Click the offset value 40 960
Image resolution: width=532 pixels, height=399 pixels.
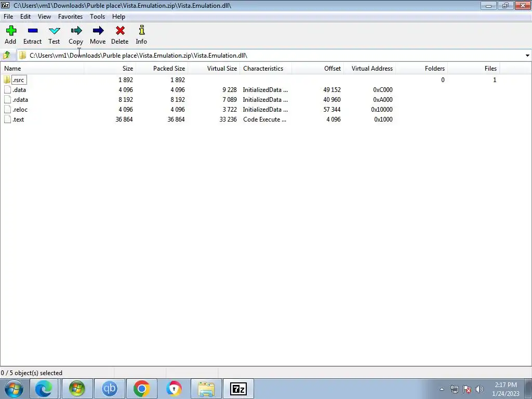point(332,100)
